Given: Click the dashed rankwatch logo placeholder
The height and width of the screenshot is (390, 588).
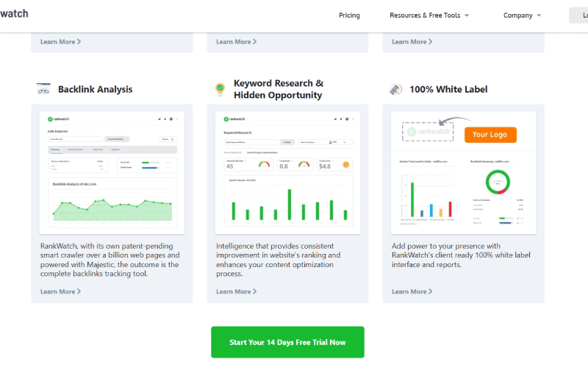Looking at the screenshot, I should pos(428,132).
